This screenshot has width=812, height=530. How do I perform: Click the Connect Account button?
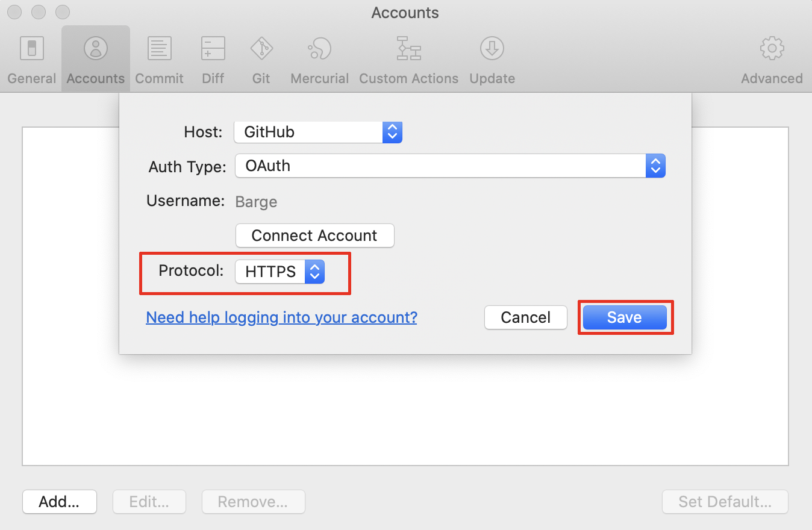point(314,235)
